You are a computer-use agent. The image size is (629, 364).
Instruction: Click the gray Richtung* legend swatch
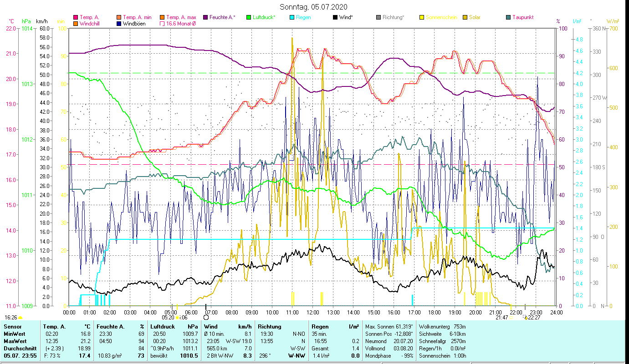379,18
